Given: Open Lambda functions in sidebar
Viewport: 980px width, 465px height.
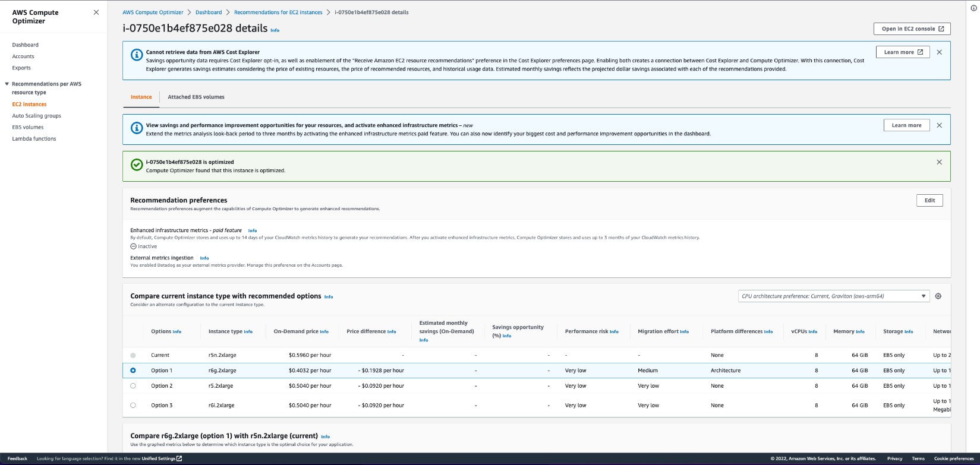Looking at the screenshot, I should [x=34, y=139].
